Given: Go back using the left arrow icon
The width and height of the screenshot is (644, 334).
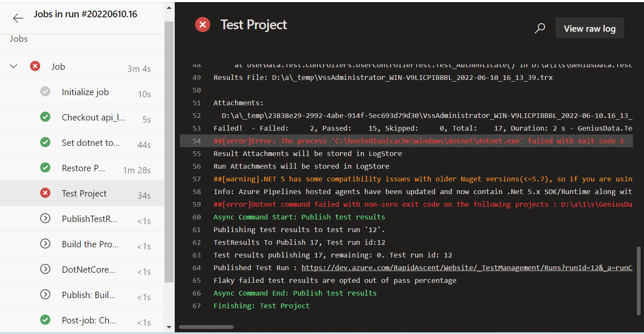Looking at the screenshot, I should tap(18, 18).
